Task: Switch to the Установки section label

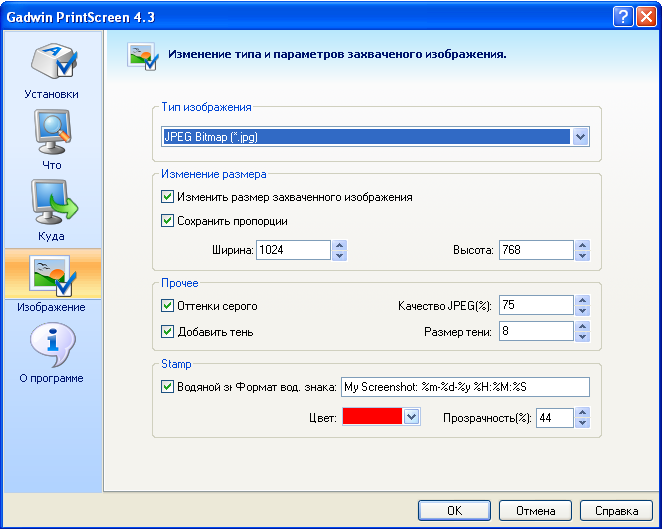Action: tap(52, 94)
